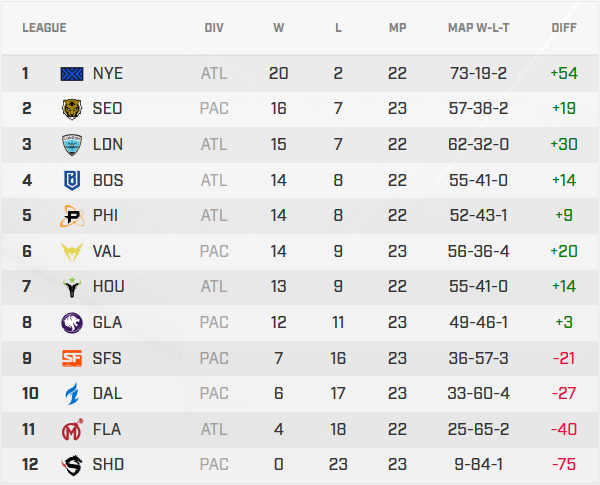The width and height of the screenshot is (600, 485).
Task: Sort by the DIFF column header
Action: coord(563,28)
